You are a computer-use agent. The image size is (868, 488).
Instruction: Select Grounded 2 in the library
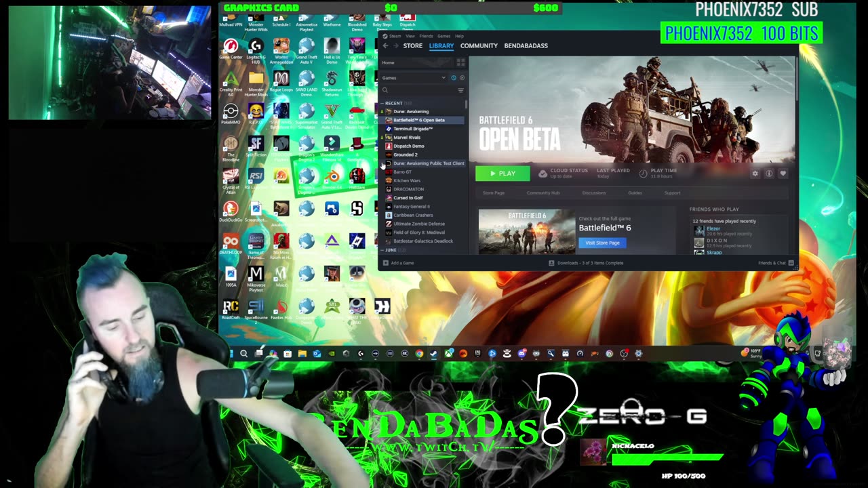tap(406, 155)
